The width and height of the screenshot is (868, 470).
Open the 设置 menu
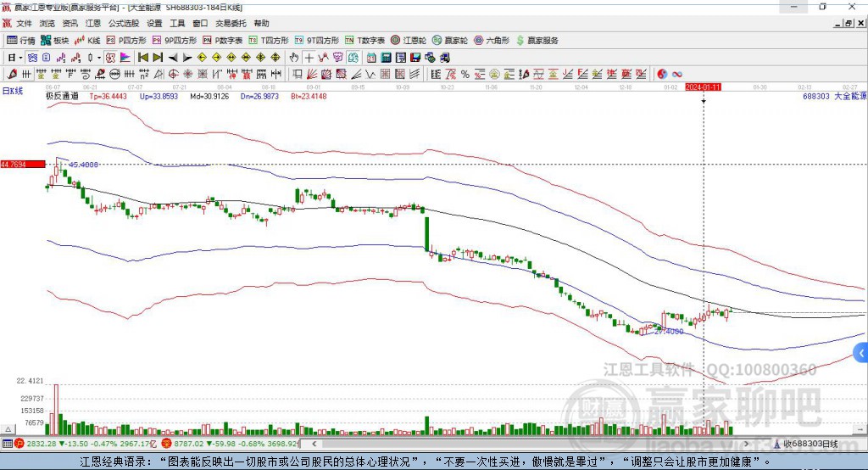[x=154, y=23]
